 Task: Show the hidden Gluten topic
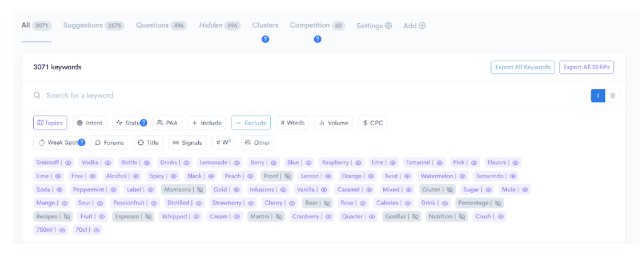click(x=450, y=189)
